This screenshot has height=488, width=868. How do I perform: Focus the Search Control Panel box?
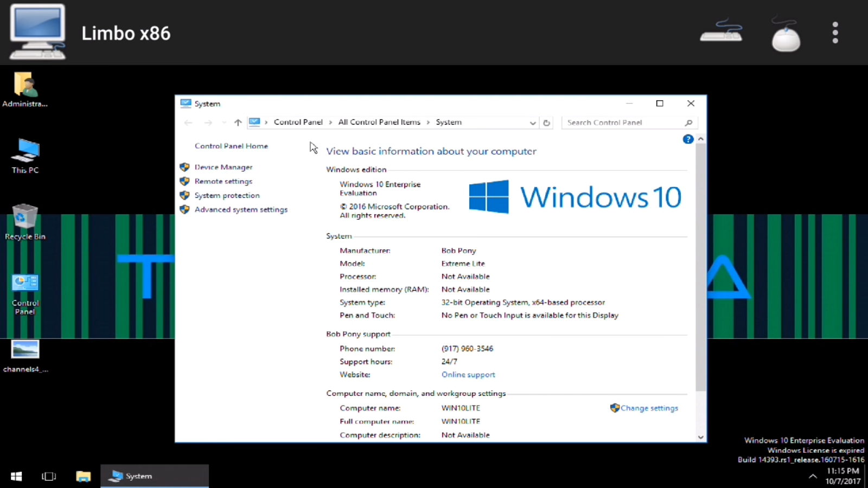pyautogui.click(x=629, y=123)
